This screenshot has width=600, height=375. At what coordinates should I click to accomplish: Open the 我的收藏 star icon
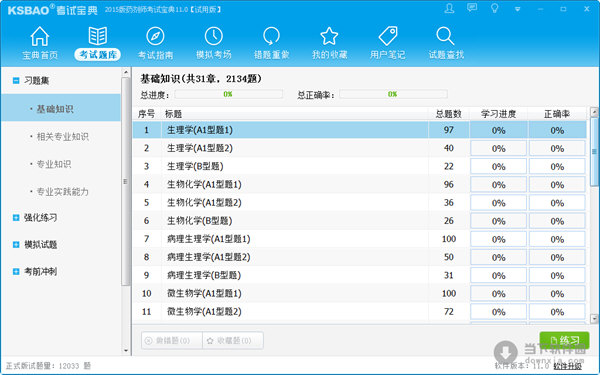[329, 37]
